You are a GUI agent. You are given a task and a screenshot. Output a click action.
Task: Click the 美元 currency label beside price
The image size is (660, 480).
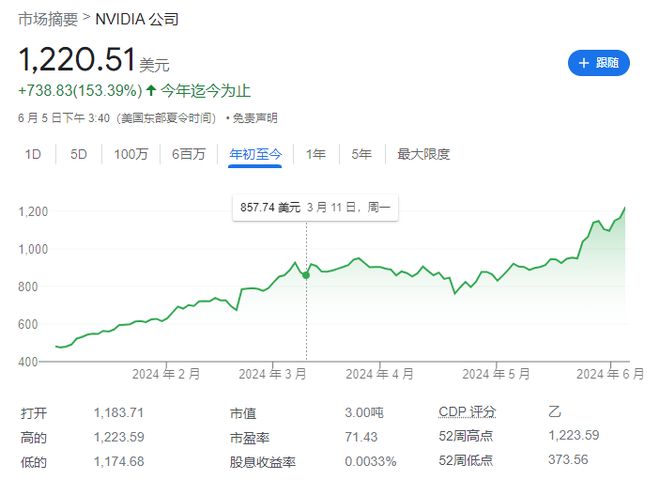tap(154, 65)
